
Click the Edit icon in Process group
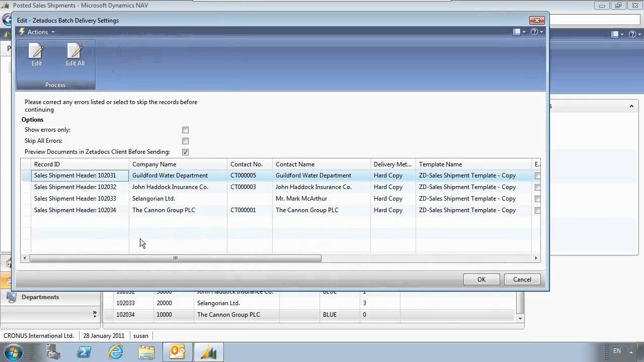click(37, 55)
